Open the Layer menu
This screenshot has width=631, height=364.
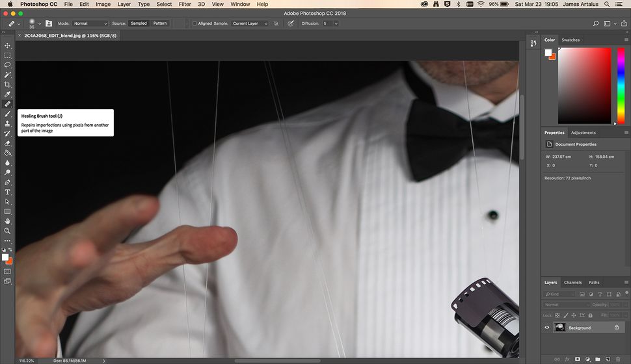(x=124, y=4)
